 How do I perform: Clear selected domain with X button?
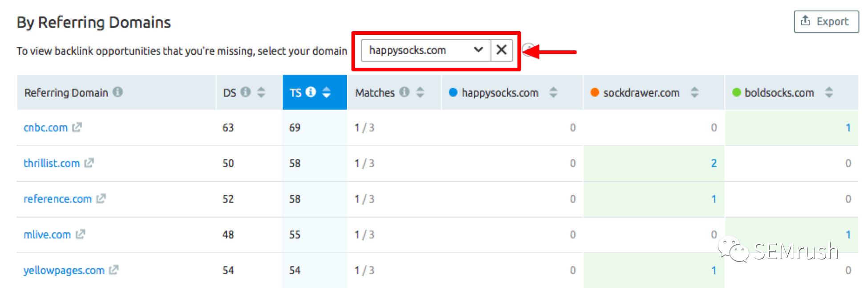(502, 50)
